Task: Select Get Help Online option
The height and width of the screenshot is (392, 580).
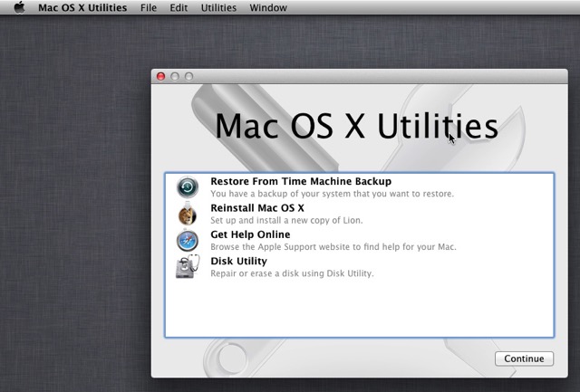Action: pos(250,234)
